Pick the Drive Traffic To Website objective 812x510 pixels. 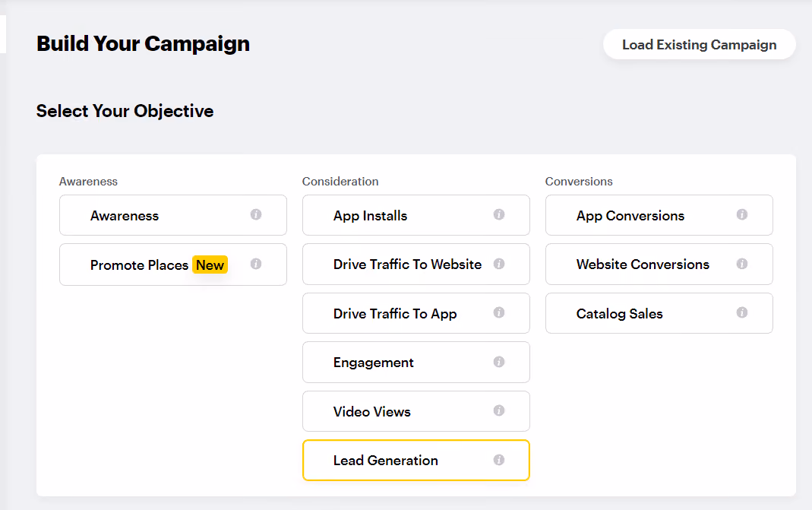coord(415,265)
